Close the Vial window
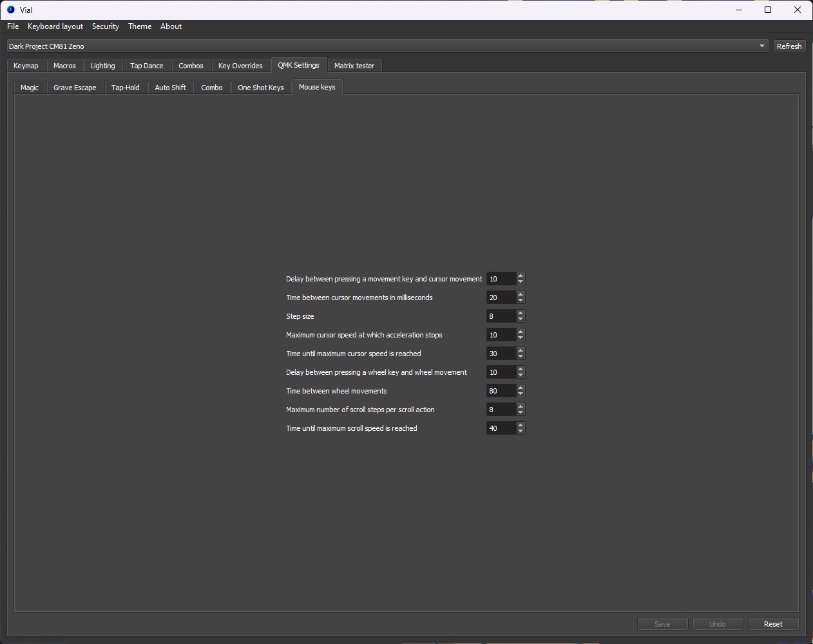This screenshot has height=644, width=813. pyautogui.click(x=798, y=10)
